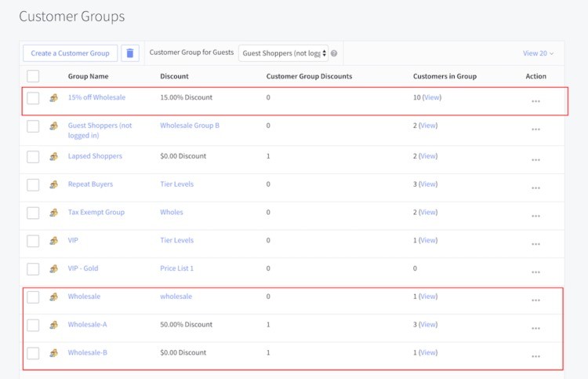View customers in 15% off Wholesale group
The width and height of the screenshot is (588, 379).
pyautogui.click(x=432, y=97)
